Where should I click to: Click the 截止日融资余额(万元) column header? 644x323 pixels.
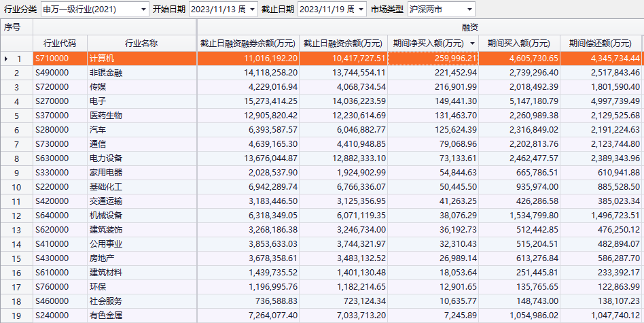[344, 44]
